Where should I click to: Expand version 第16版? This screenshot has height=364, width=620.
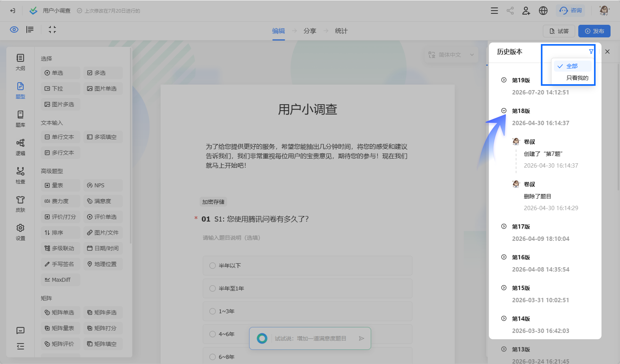point(504,257)
